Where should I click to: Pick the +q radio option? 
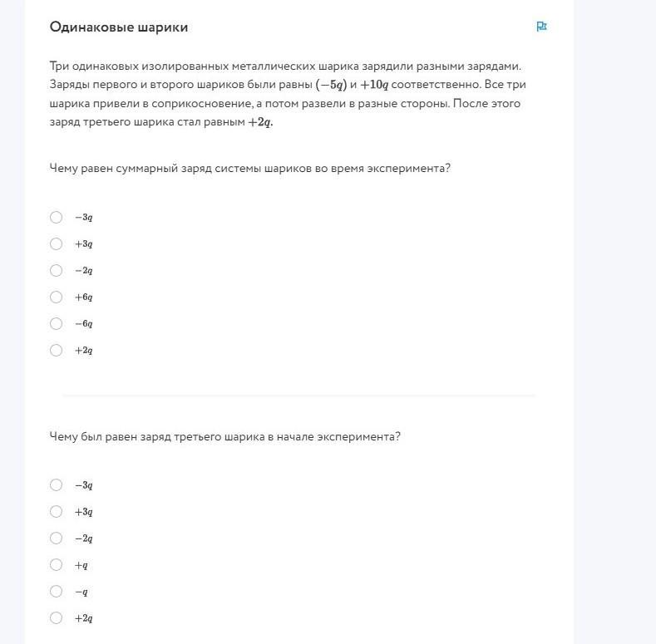point(57,565)
